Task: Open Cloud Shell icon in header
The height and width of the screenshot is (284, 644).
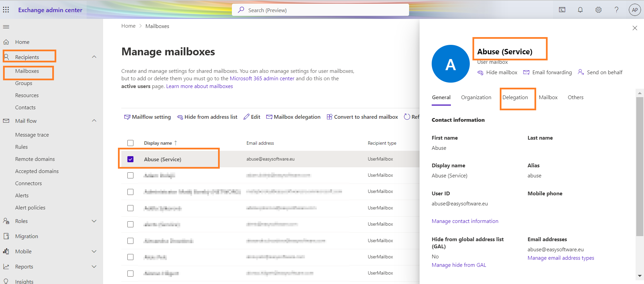Action: click(562, 10)
